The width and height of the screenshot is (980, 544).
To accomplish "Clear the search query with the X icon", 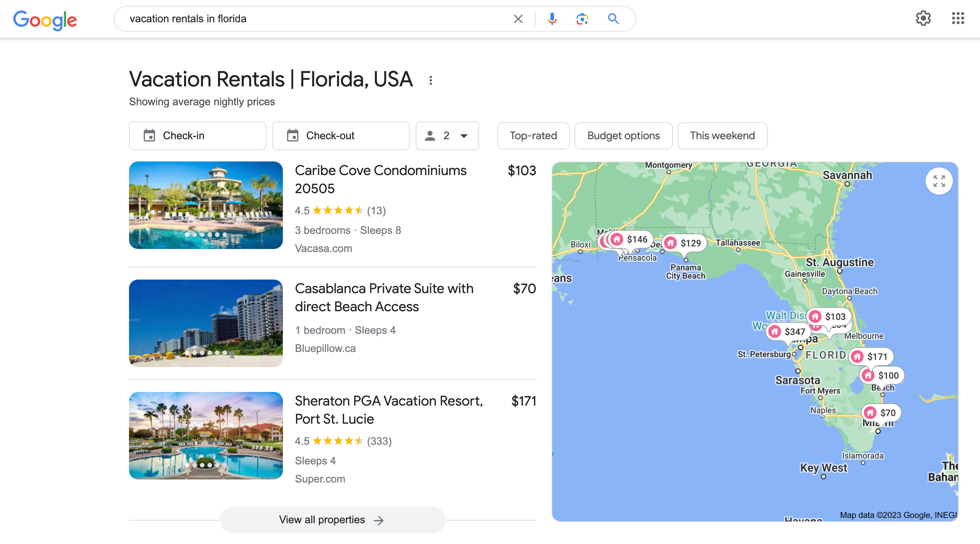I will point(518,18).
